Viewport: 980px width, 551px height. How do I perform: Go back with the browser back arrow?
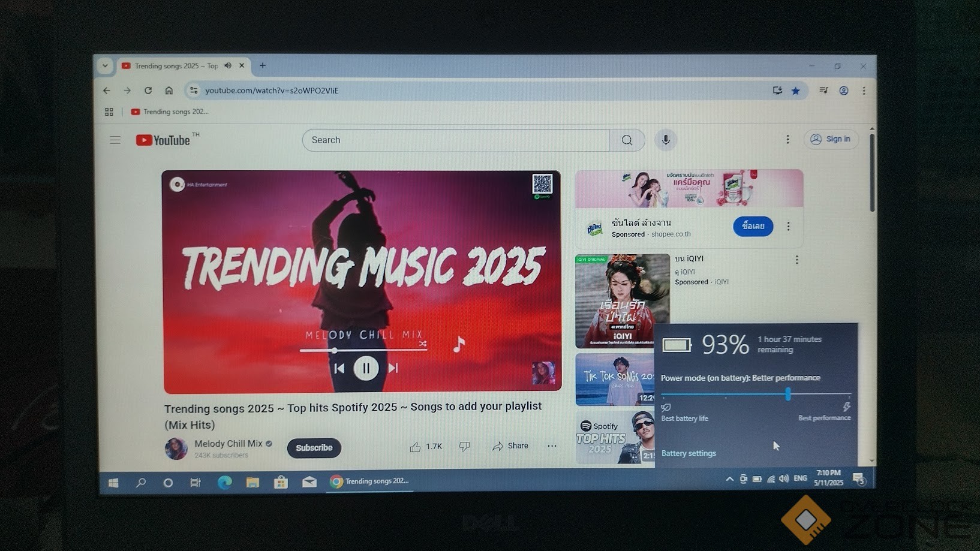(107, 91)
